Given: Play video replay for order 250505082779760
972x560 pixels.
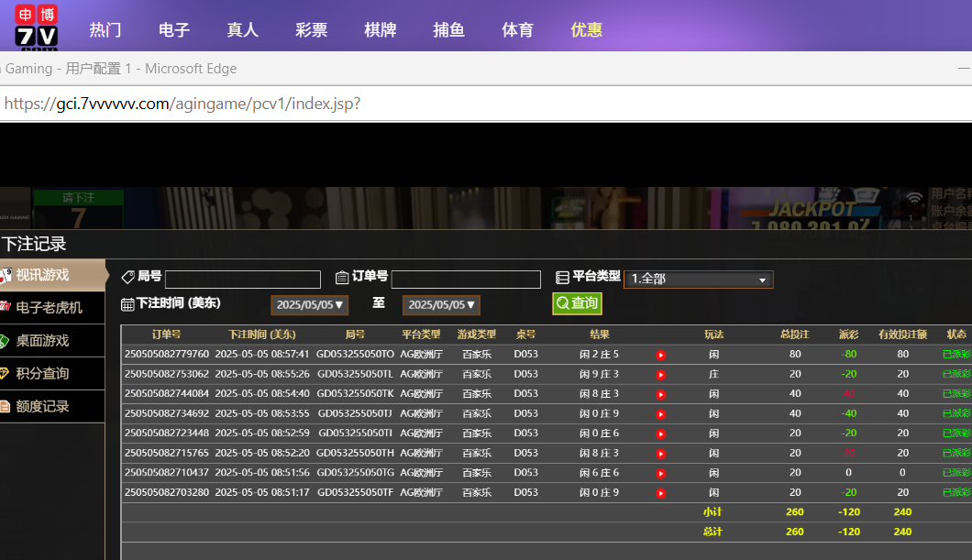Looking at the screenshot, I should click(x=660, y=355).
